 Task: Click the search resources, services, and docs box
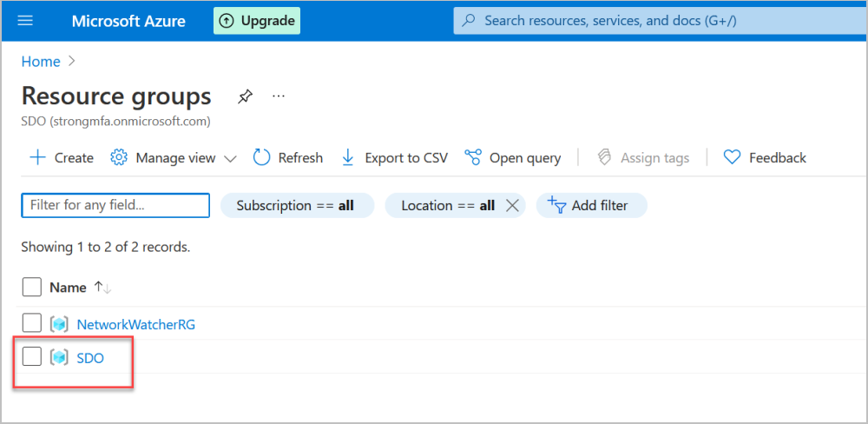(661, 21)
